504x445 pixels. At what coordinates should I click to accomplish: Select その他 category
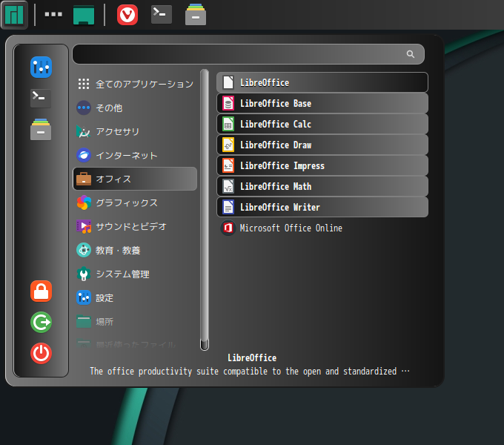[135, 108]
